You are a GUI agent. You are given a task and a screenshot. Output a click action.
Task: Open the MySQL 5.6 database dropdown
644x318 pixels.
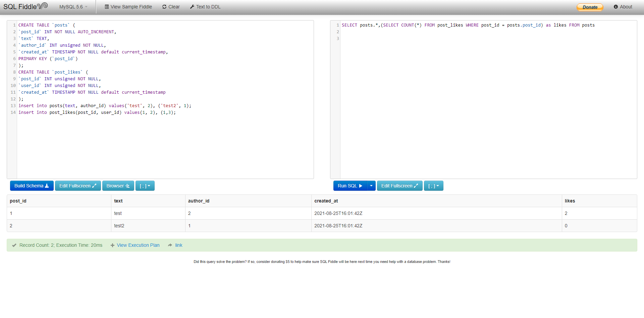73,7
